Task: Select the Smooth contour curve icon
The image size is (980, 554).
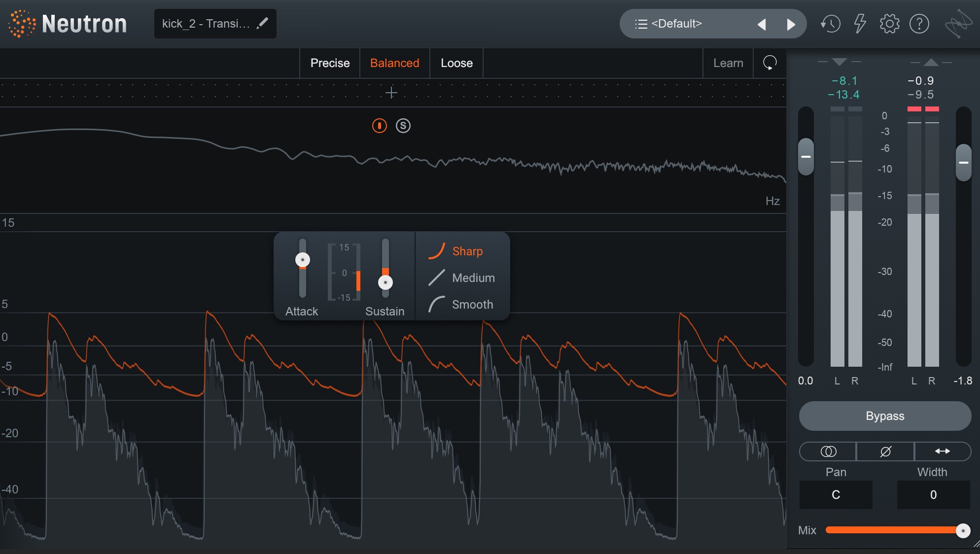Action: [437, 304]
